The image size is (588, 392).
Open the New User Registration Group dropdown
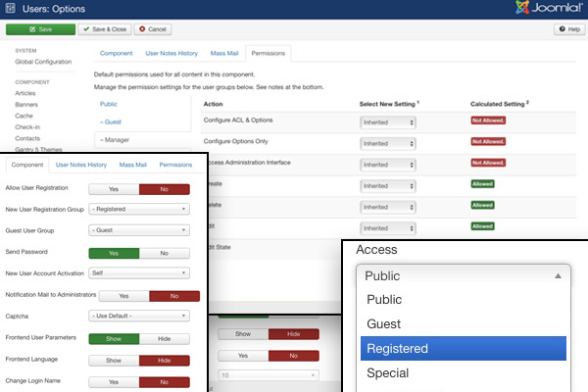(x=138, y=209)
